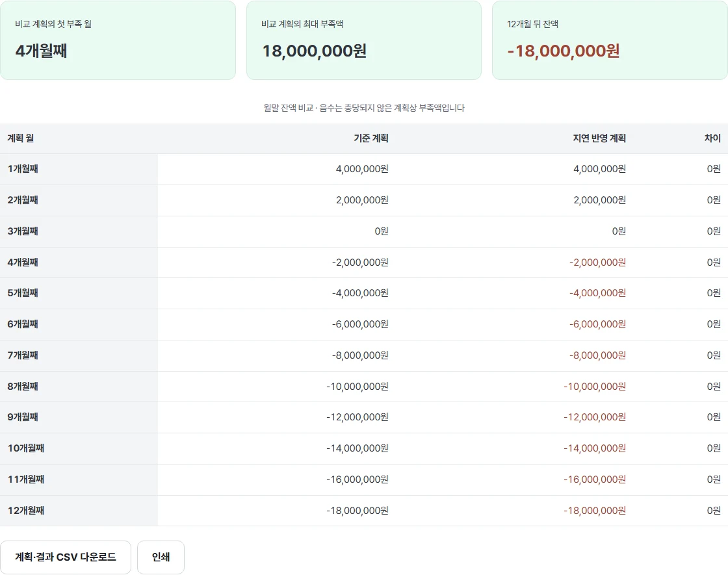Screen dimensions: 728x575
Task: Click the red -10,000,000원 지연 반영 cell
Action: tap(595, 386)
